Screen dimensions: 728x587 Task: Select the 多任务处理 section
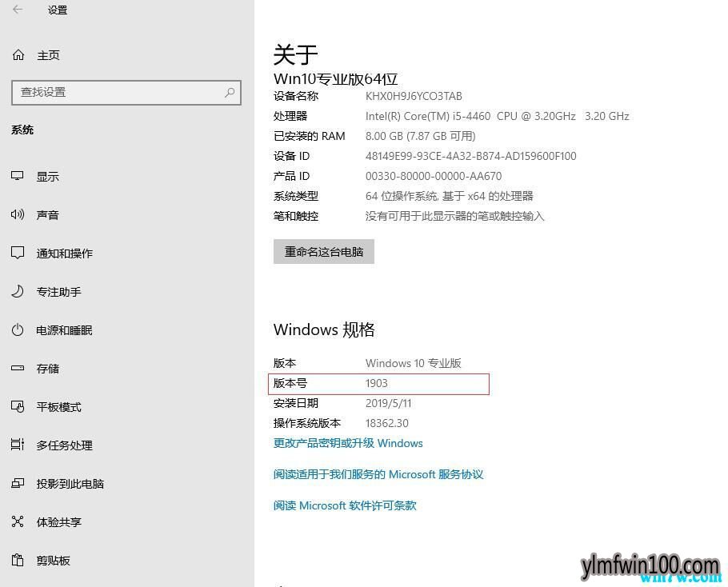(x=65, y=445)
